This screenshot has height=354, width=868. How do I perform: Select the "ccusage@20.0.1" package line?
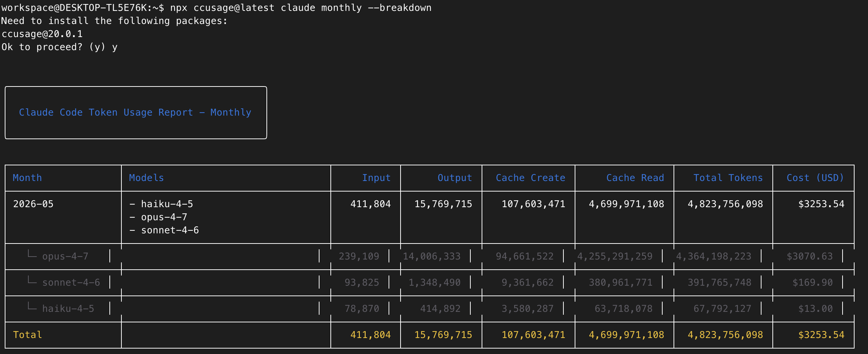pyautogui.click(x=42, y=34)
